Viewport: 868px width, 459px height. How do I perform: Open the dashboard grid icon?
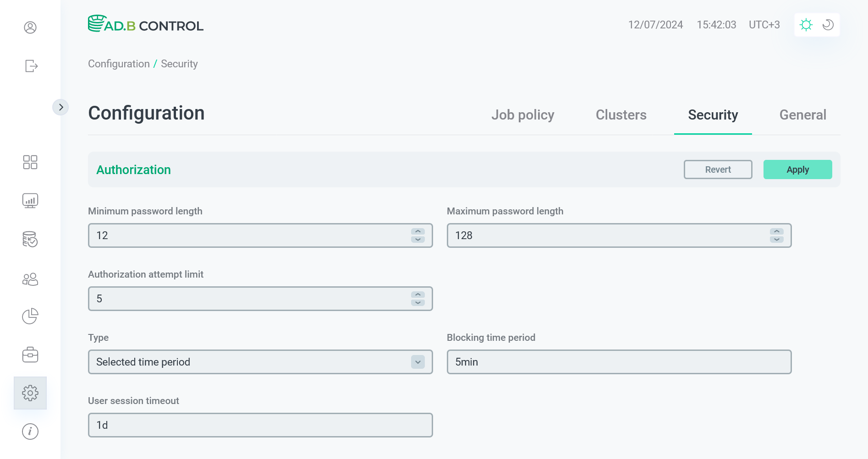[x=30, y=162]
